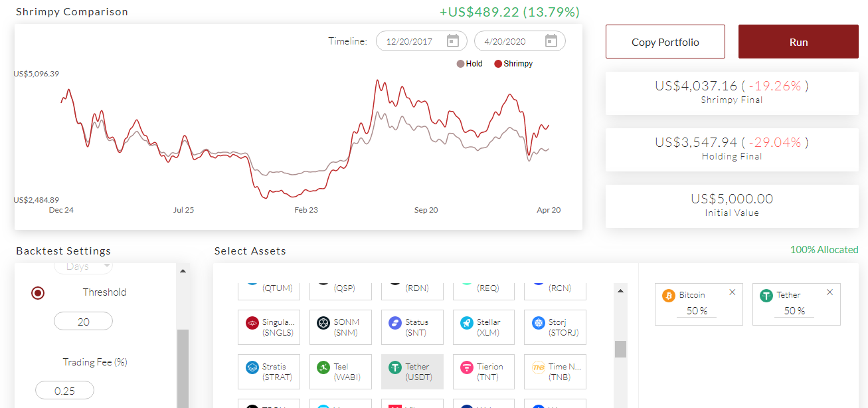This screenshot has height=408, width=868.
Task: Click the Dec 24 axis label
Action: (61, 210)
